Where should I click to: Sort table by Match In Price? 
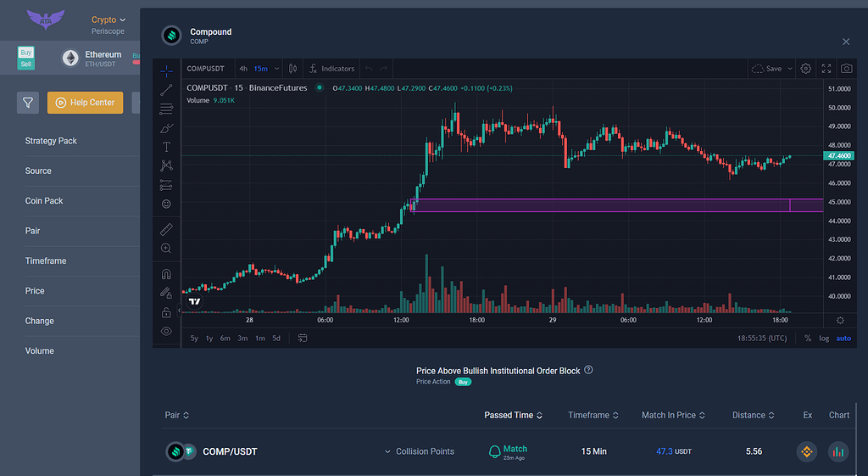(673, 415)
